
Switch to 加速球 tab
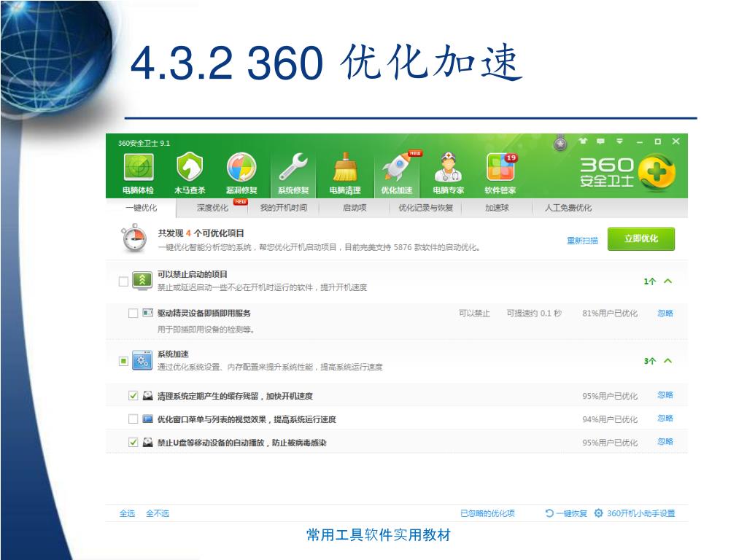[x=497, y=208]
